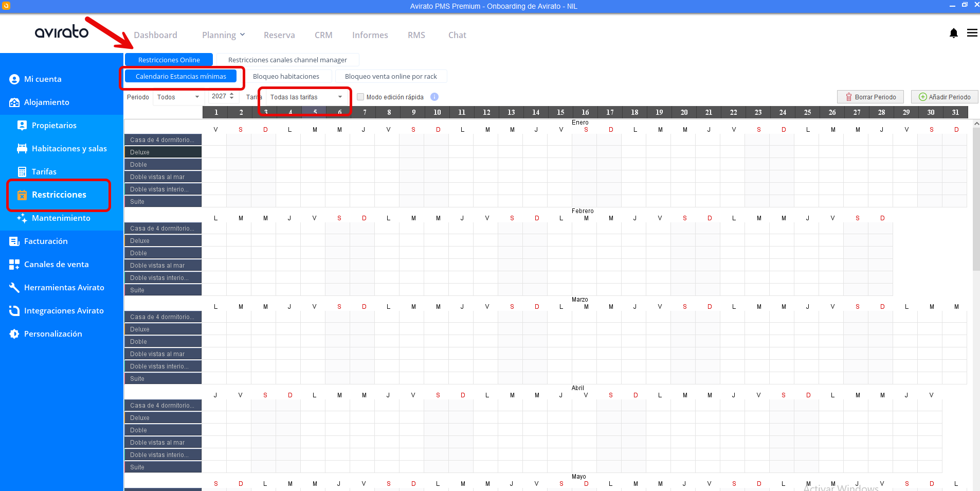This screenshot has width=980, height=491.
Task: Select day 31 column header
Action: pyautogui.click(x=955, y=112)
